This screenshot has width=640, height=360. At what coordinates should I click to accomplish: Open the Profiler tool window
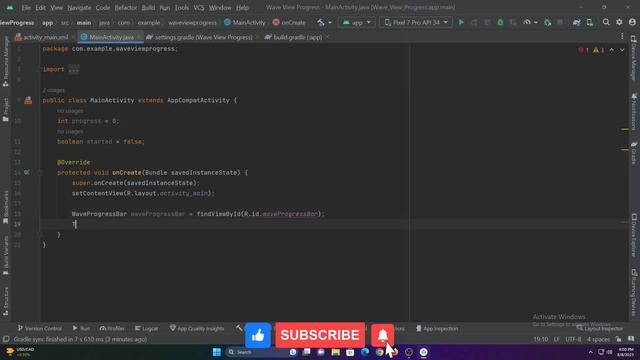click(x=112, y=328)
